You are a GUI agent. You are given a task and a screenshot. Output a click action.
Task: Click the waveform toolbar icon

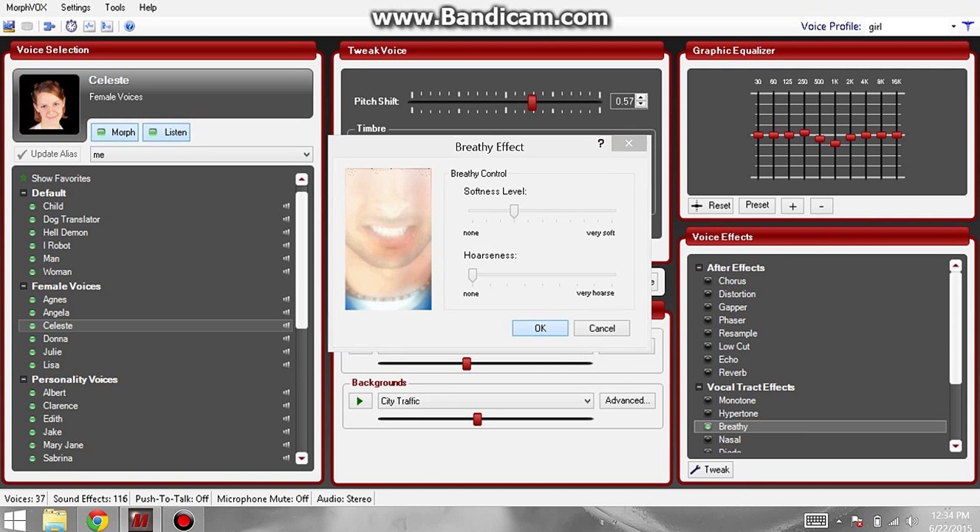pos(89,26)
